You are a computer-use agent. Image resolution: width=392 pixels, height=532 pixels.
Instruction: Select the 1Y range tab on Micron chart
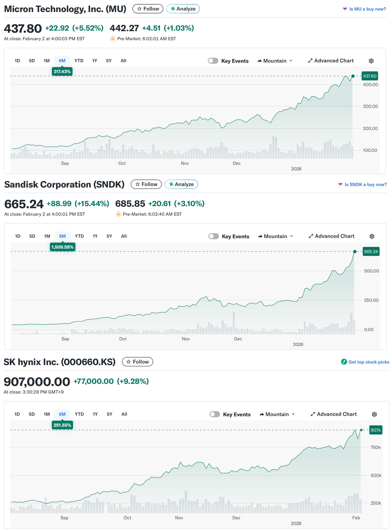point(95,61)
